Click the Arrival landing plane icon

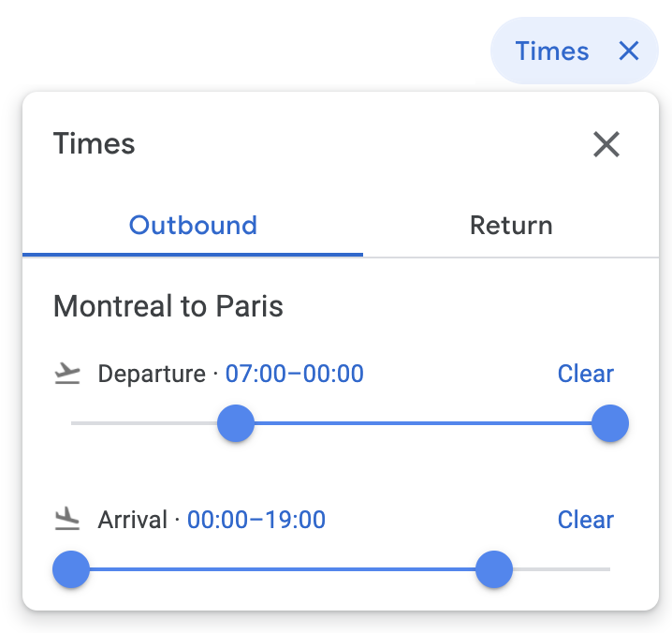[x=66, y=520]
